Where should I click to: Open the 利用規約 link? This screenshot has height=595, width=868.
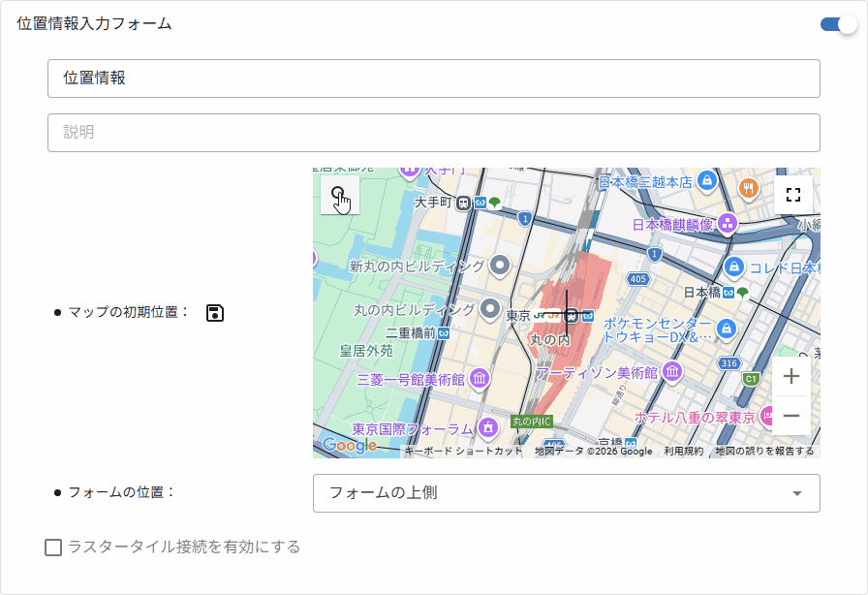tap(682, 452)
